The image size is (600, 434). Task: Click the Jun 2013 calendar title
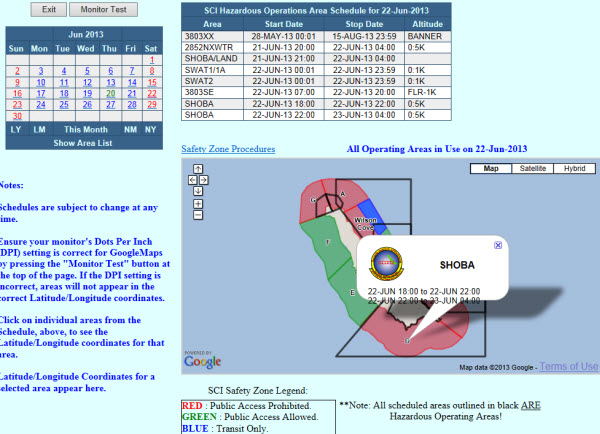(86, 34)
